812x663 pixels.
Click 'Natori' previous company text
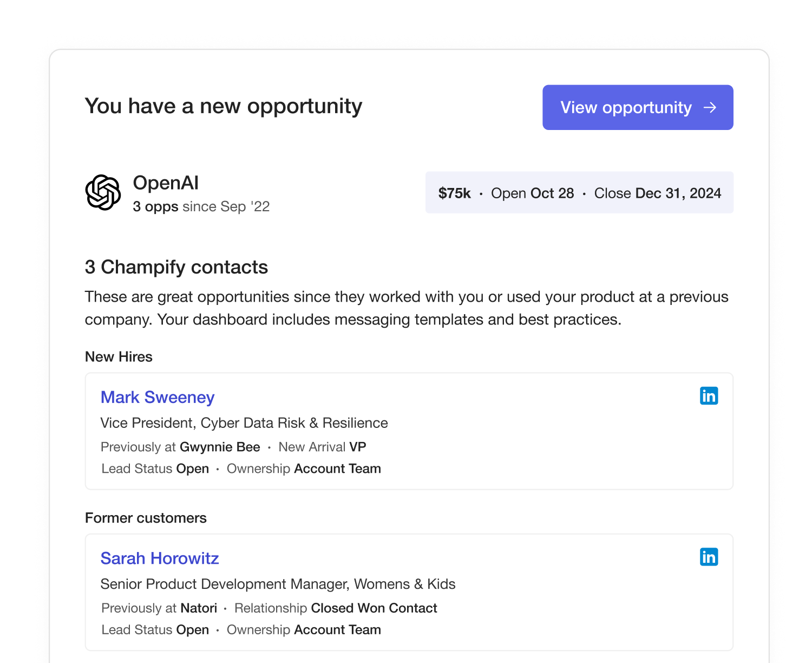[x=199, y=608]
